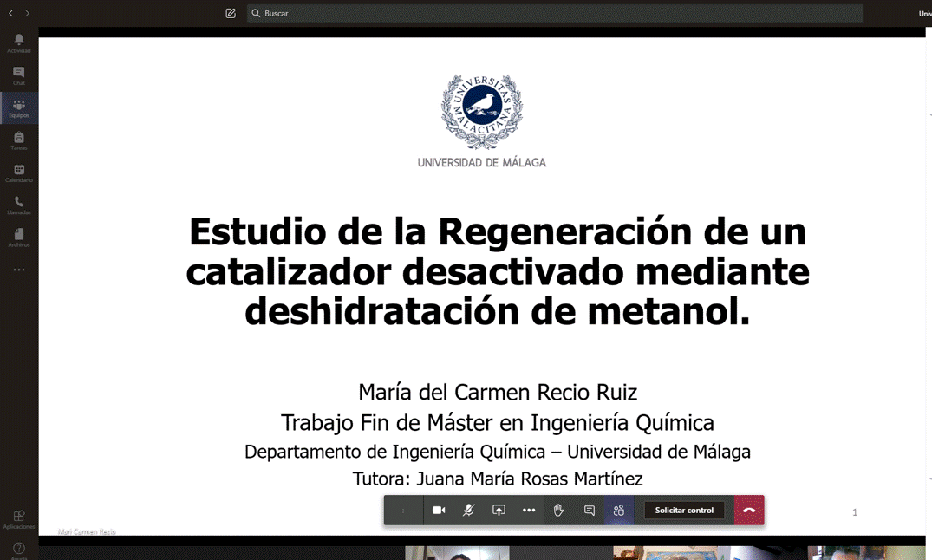Go forward with the right arrow
The height and width of the screenshot is (560, 932).
(x=27, y=13)
